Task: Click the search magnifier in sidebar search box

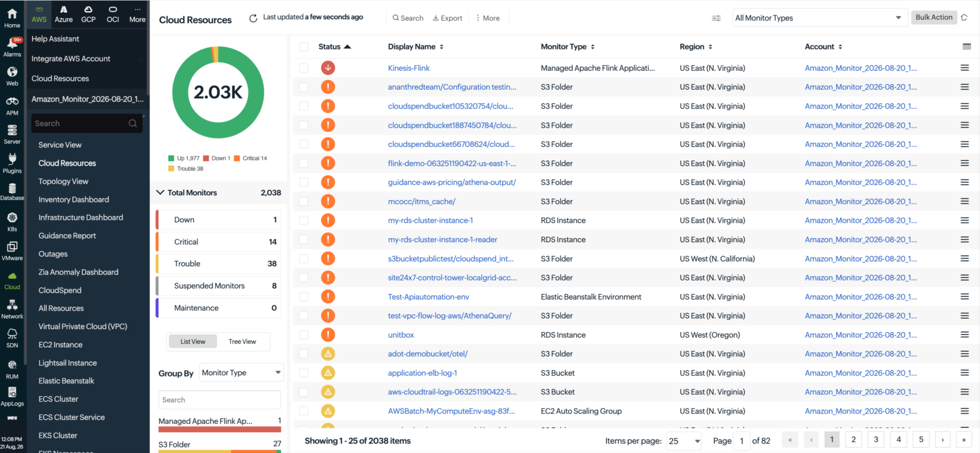Action: tap(132, 123)
